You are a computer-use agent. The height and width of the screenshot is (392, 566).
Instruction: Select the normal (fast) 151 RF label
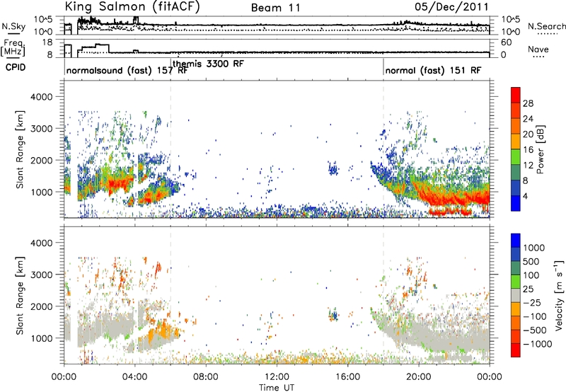click(x=433, y=70)
